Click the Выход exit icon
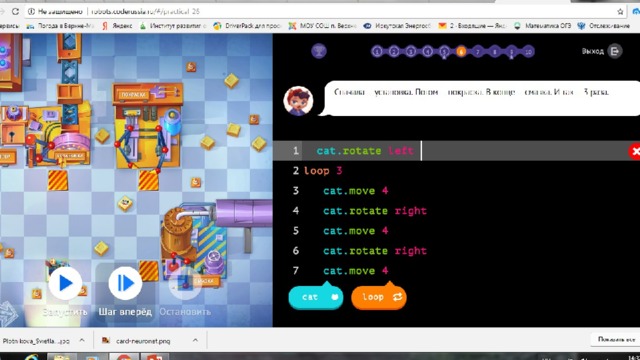 (x=615, y=51)
